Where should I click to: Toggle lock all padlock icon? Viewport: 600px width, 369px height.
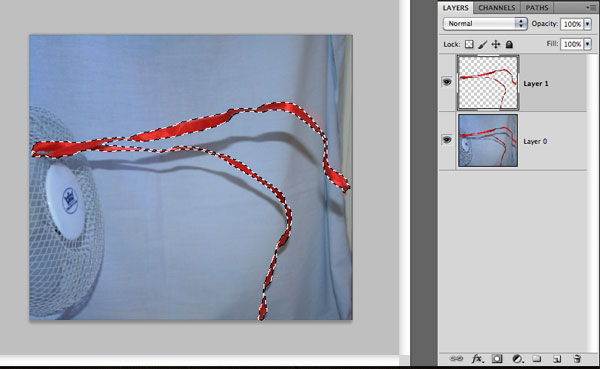(509, 44)
